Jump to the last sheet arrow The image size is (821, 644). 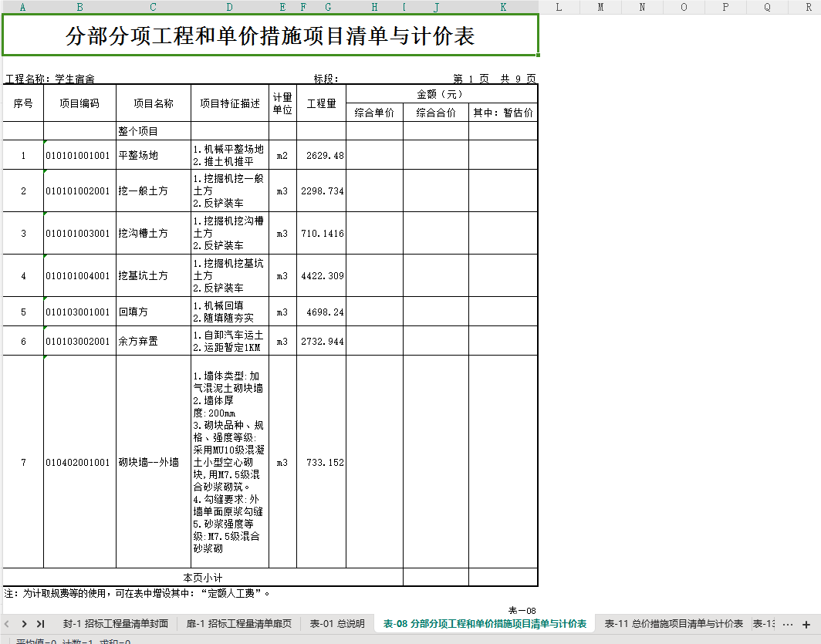(40, 624)
